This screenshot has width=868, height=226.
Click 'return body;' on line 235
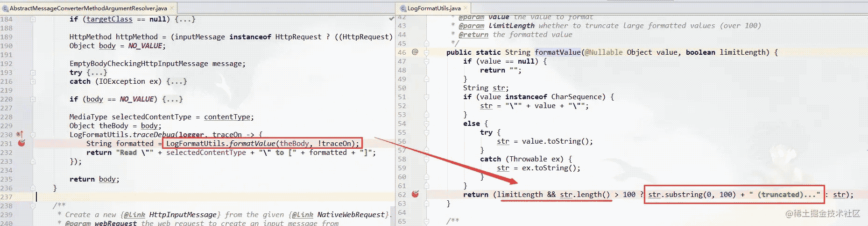(x=94, y=179)
